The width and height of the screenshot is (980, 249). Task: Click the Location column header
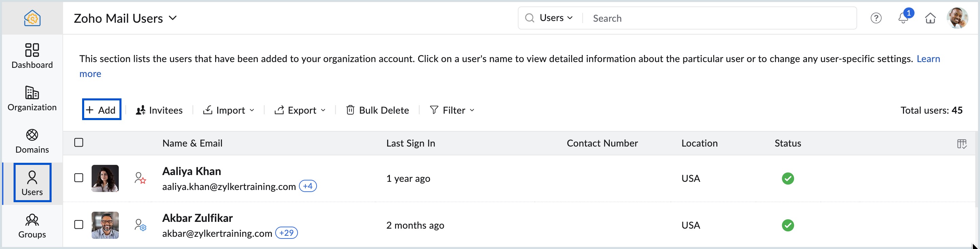point(699,143)
